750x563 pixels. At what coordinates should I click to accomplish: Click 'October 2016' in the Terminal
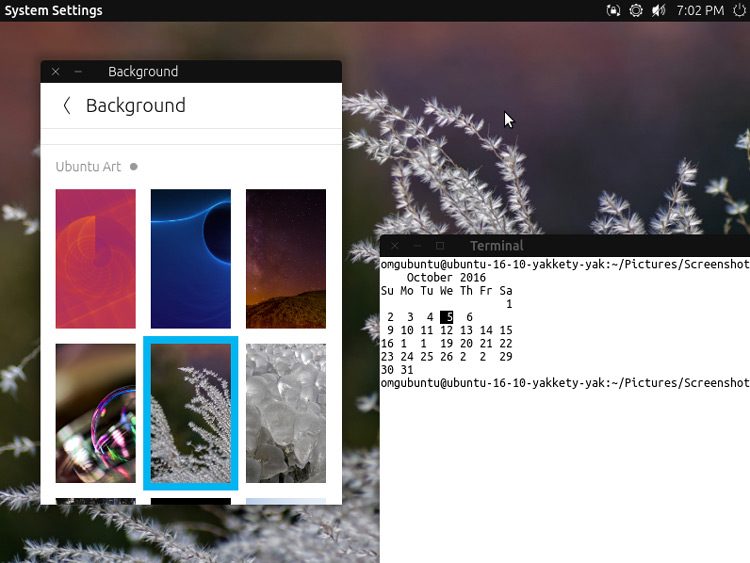[446, 277]
